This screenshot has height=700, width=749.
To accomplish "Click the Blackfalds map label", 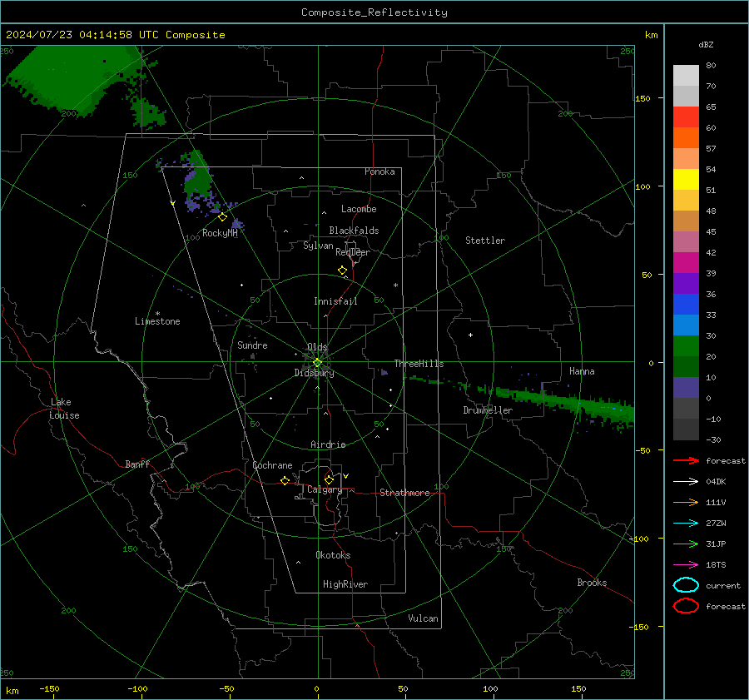I will (x=354, y=231).
